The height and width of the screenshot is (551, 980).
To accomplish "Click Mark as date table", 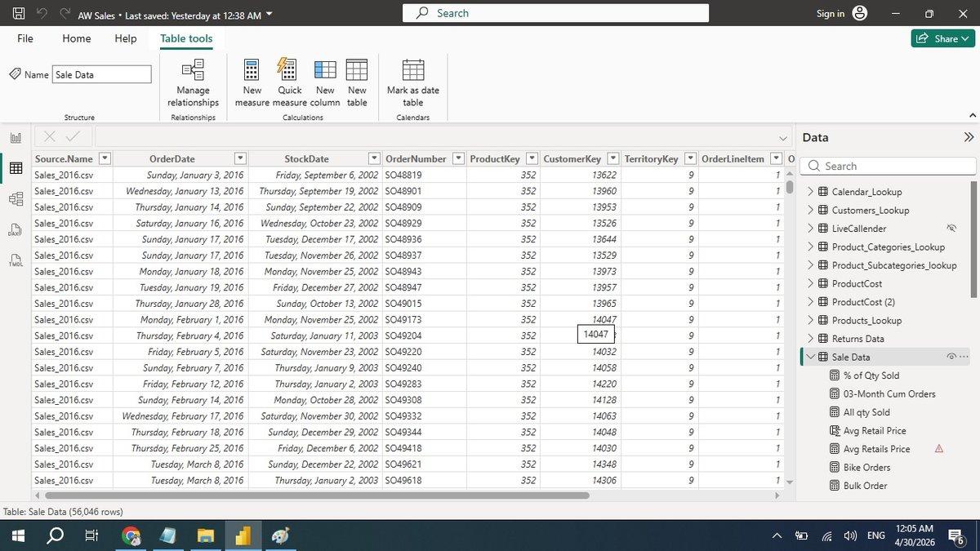I will (413, 83).
